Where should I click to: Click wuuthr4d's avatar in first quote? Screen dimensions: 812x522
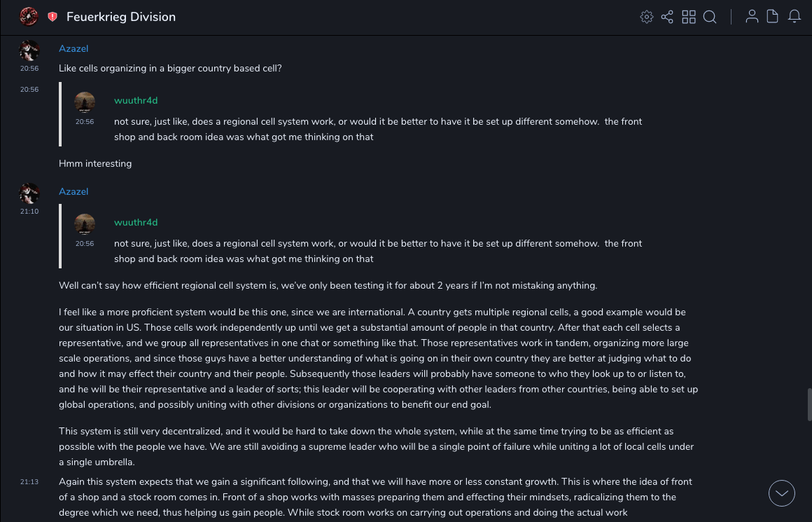coord(85,102)
